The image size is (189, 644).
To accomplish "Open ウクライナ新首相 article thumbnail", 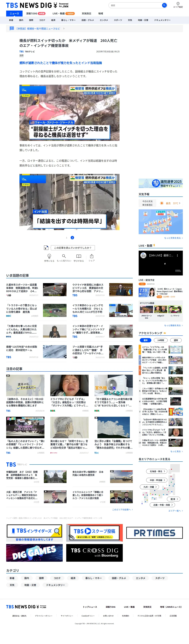I will coord(121,289).
